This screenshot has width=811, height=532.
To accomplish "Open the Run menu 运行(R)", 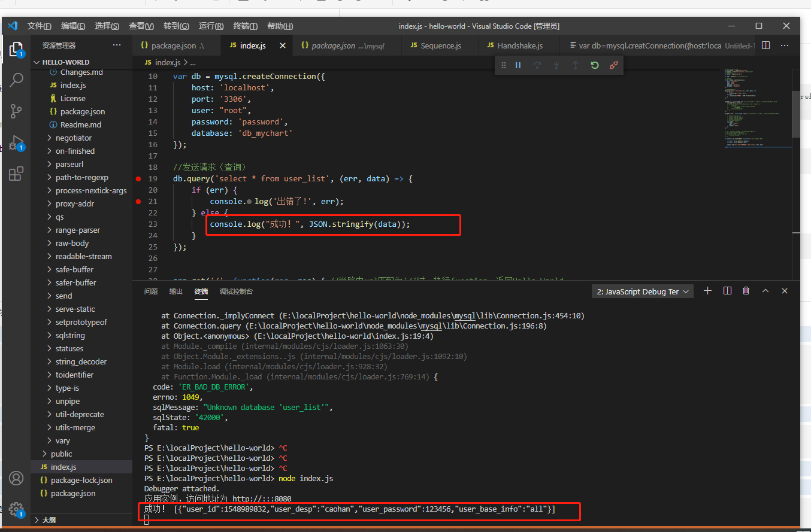I will pyautogui.click(x=211, y=26).
